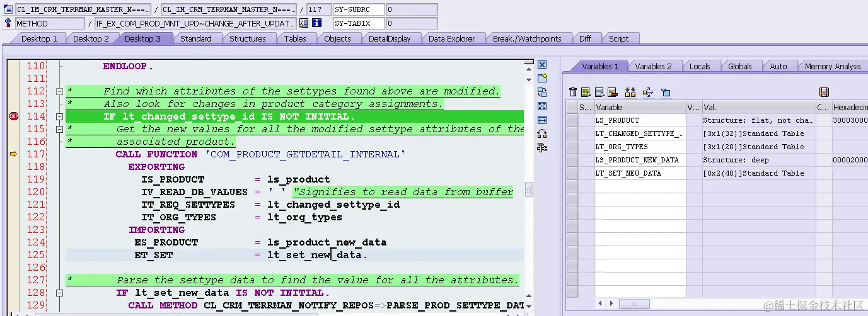
Task: Click the bottom tool icon under headphones
Action: pyautogui.click(x=541, y=147)
